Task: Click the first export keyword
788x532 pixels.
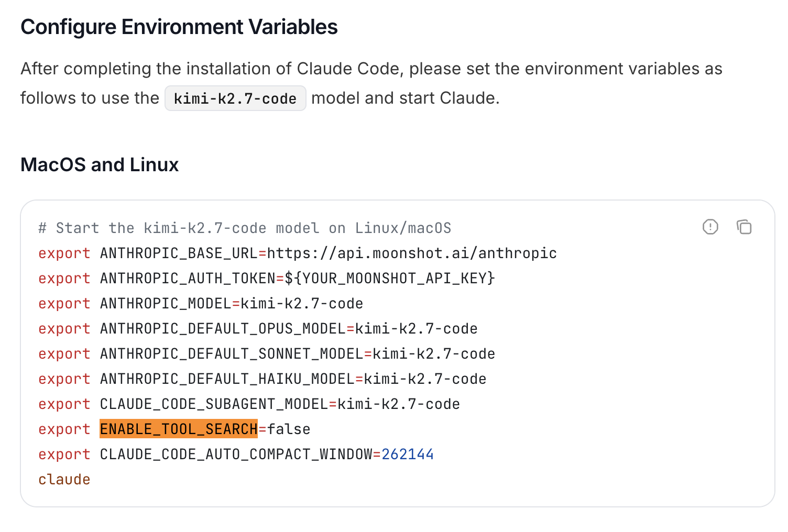Action: click(x=64, y=254)
